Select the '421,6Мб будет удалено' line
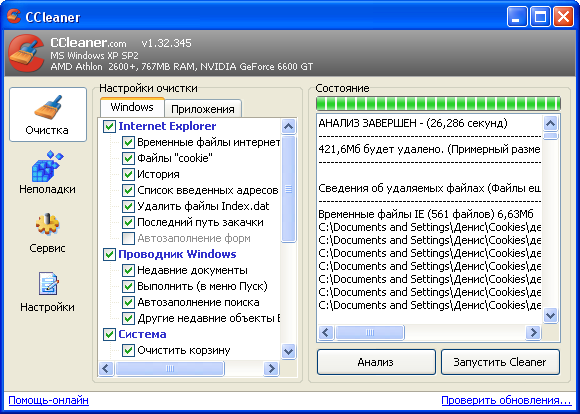 coord(429,149)
